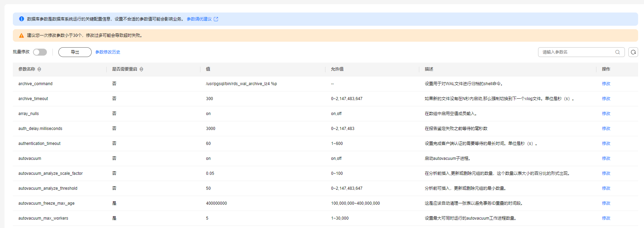644x228 pixels.
Task: Sort by 参数名称 column sort icon
Action: pos(39,69)
